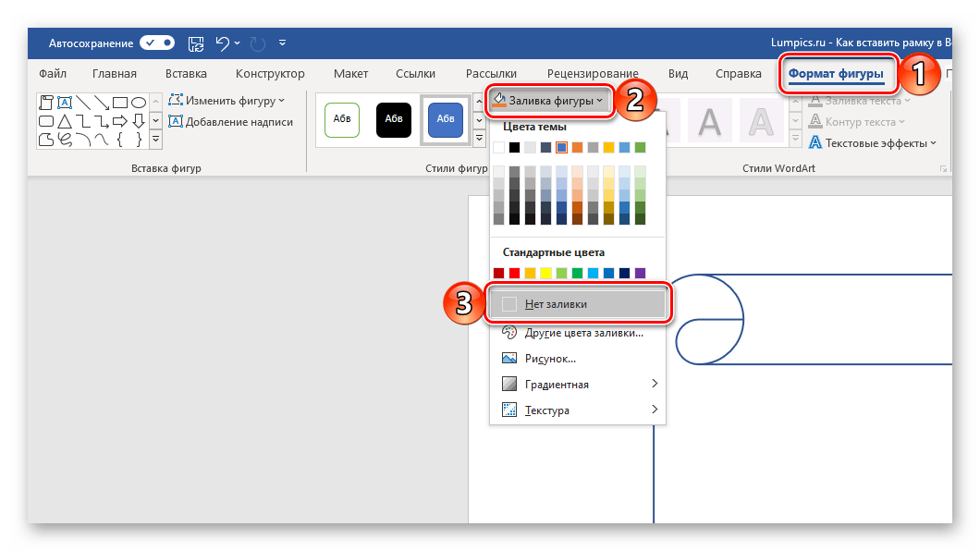Pick the right brace shape
Screen dimensions: 980x551
[139, 140]
